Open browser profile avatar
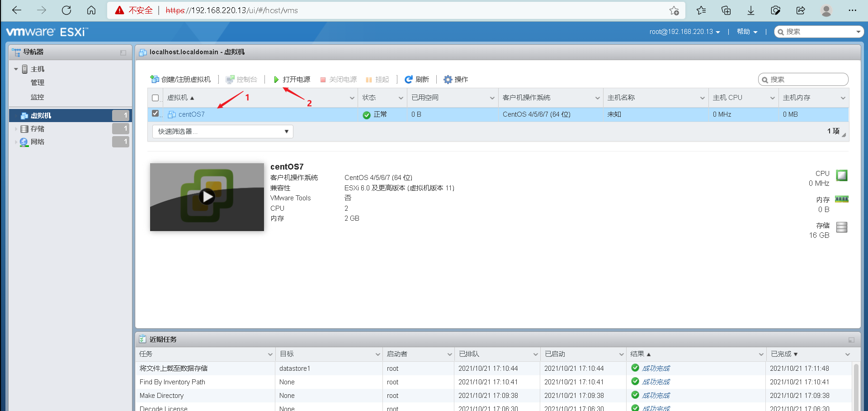 [x=826, y=10]
